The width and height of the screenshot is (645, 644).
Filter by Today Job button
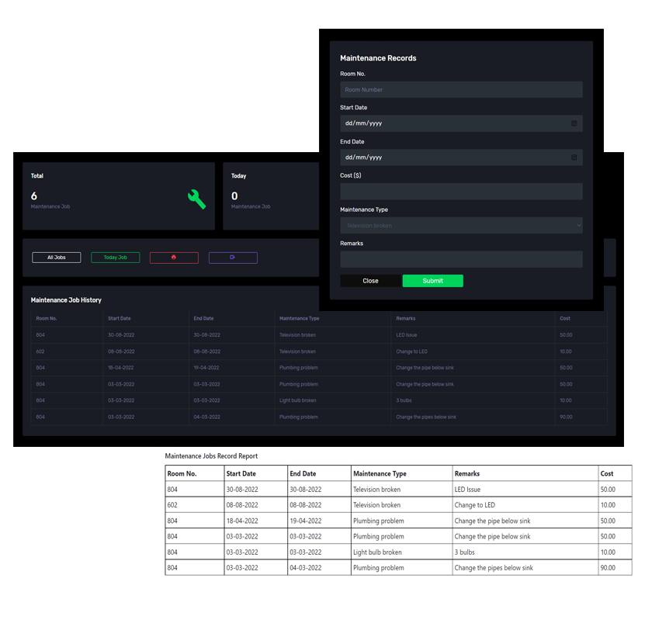point(115,258)
